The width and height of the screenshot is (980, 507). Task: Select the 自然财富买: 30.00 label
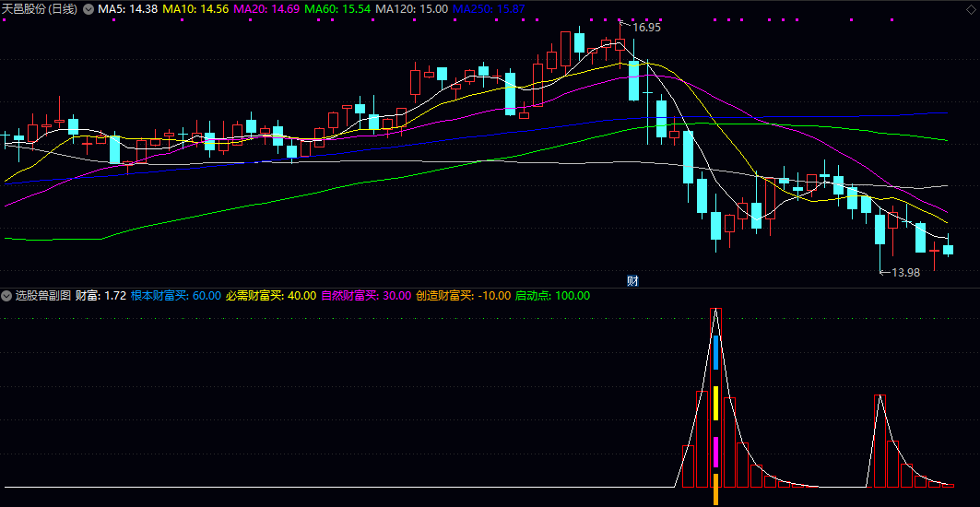pos(366,296)
